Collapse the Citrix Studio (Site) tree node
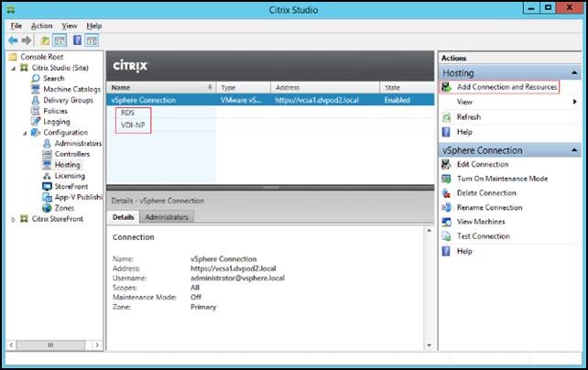Image resolution: width=588 pixels, height=370 pixels. pyautogui.click(x=14, y=68)
